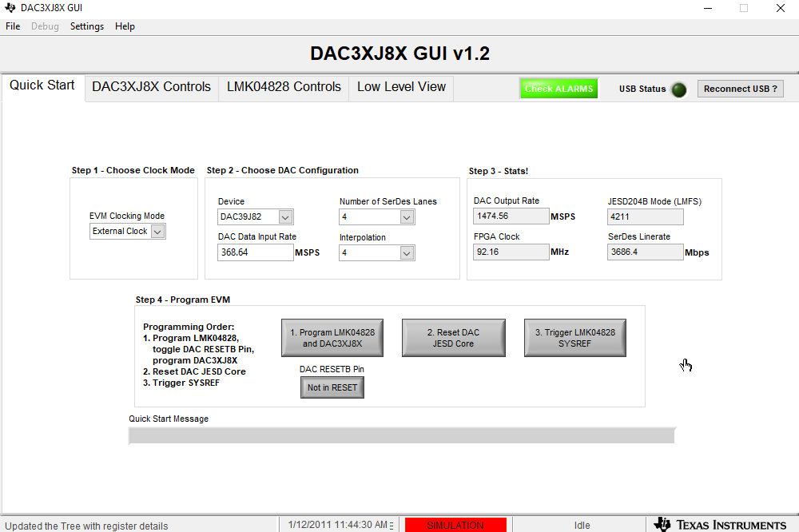Toggle the DAC RESETB Pin button
This screenshot has height=532, width=799.
[332, 387]
